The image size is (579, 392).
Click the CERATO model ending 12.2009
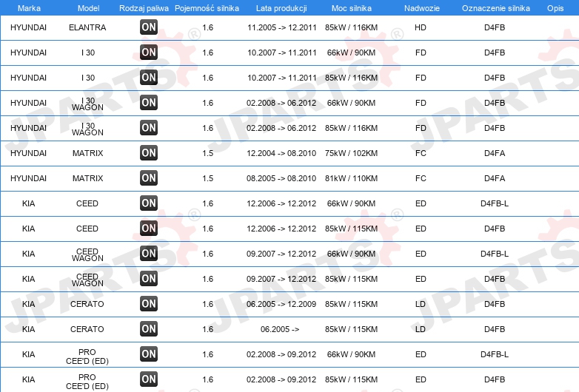tap(87, 304)
